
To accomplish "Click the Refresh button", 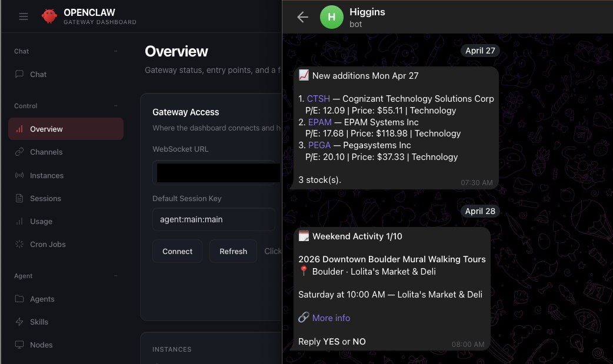I will coord(233,252).
